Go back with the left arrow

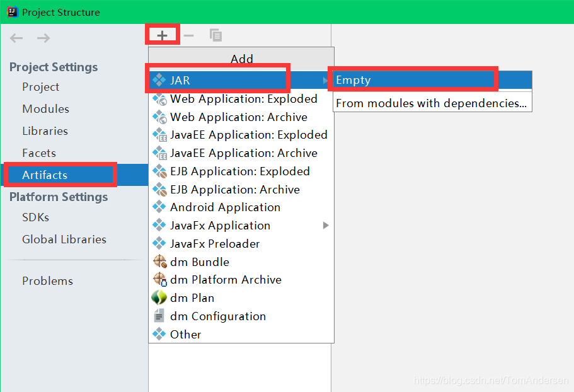coord(16,38)
